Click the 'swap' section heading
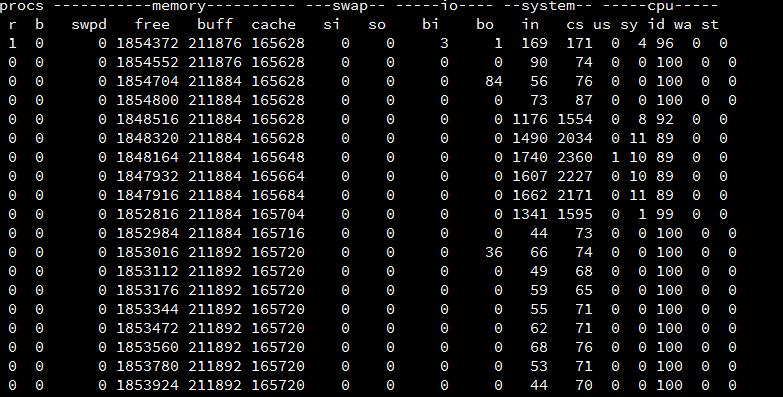 click(350, 6)
